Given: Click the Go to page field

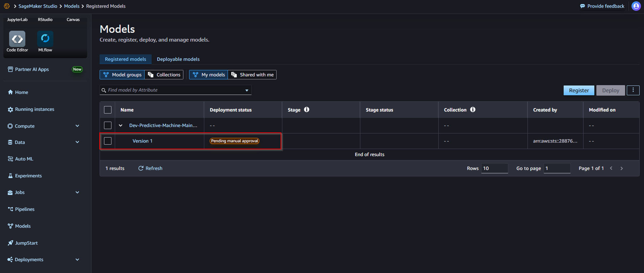Looking at the screenshot, I should pyautogui.click(x=557, y=168).
